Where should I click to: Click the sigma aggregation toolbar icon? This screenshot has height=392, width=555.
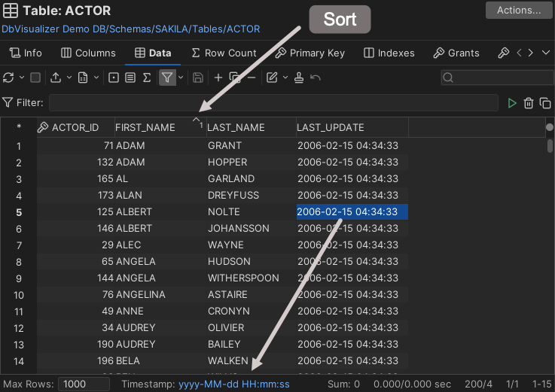[147, 77]
